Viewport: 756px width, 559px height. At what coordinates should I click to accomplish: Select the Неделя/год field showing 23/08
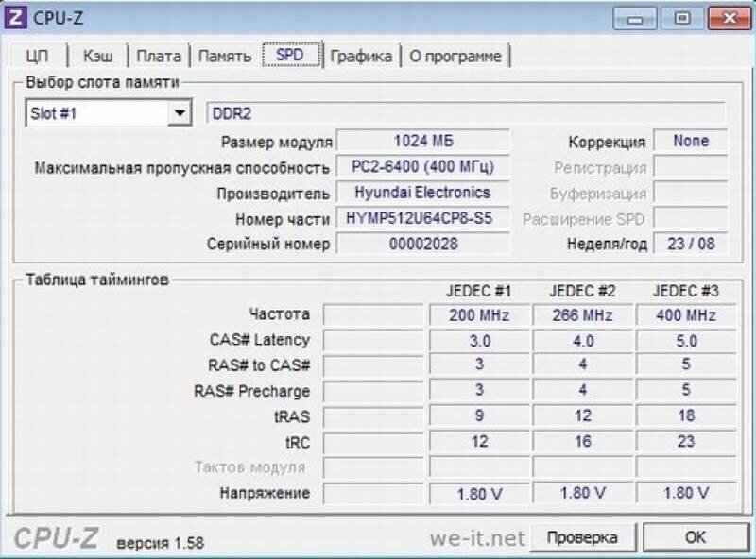click(x=690, y=244)
